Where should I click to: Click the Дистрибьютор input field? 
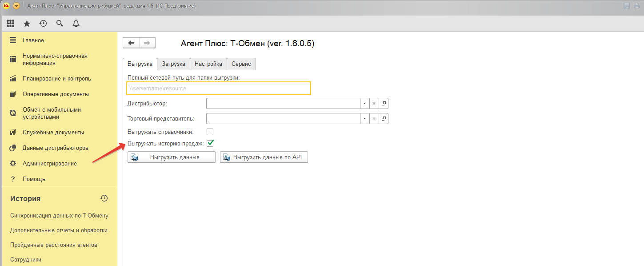283,104
